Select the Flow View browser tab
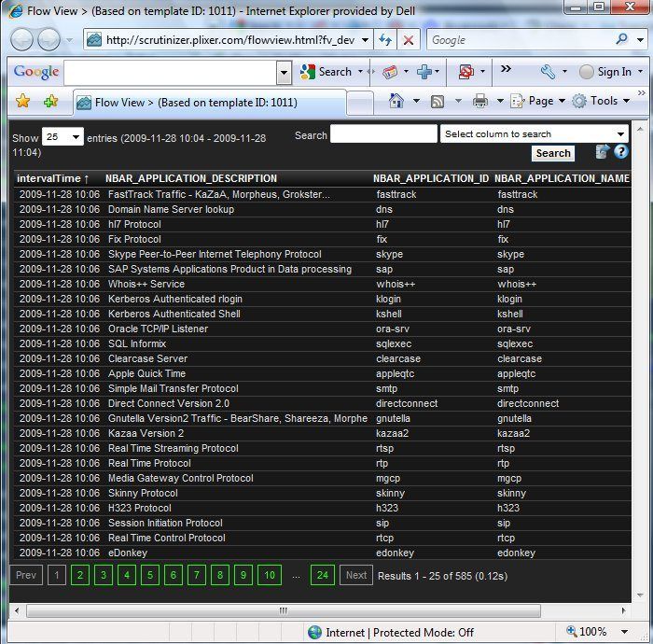Screen dimensions: 653x644 click(x=210, y=103)
